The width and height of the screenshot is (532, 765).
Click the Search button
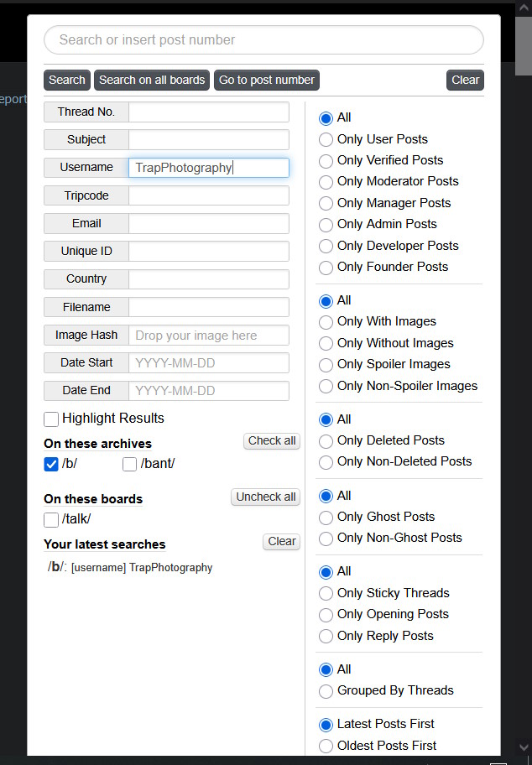tap(67, 80)
